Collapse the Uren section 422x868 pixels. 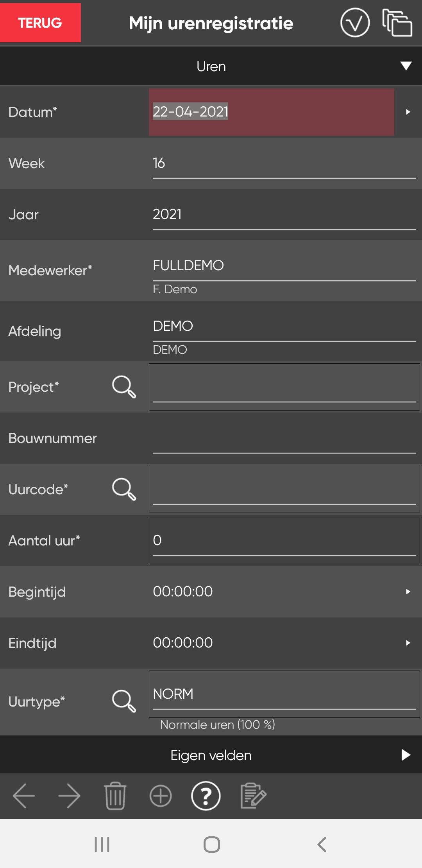click(x=406, y=66)
